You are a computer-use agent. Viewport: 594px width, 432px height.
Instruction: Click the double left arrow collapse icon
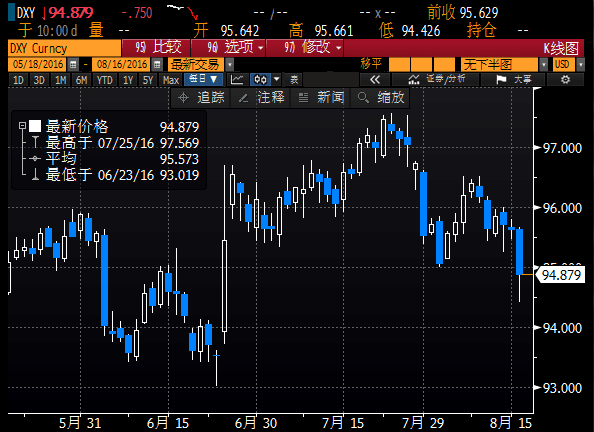point(375,80)
